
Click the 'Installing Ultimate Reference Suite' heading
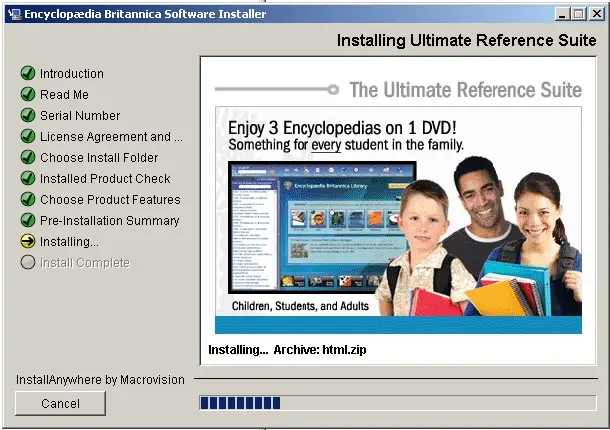pos(466,40)
